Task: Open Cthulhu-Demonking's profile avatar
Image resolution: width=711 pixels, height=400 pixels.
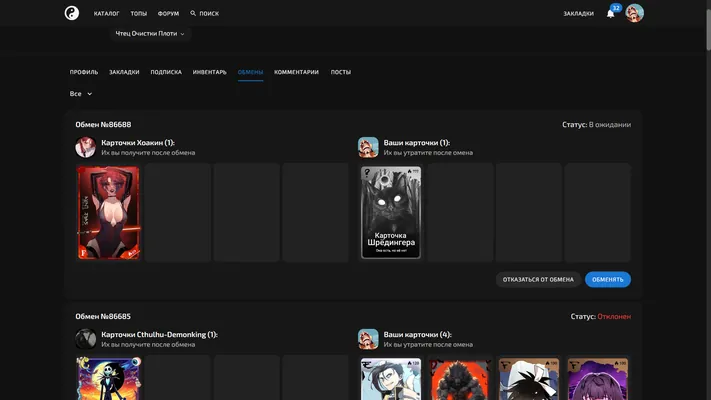Action: click(86, 339)
